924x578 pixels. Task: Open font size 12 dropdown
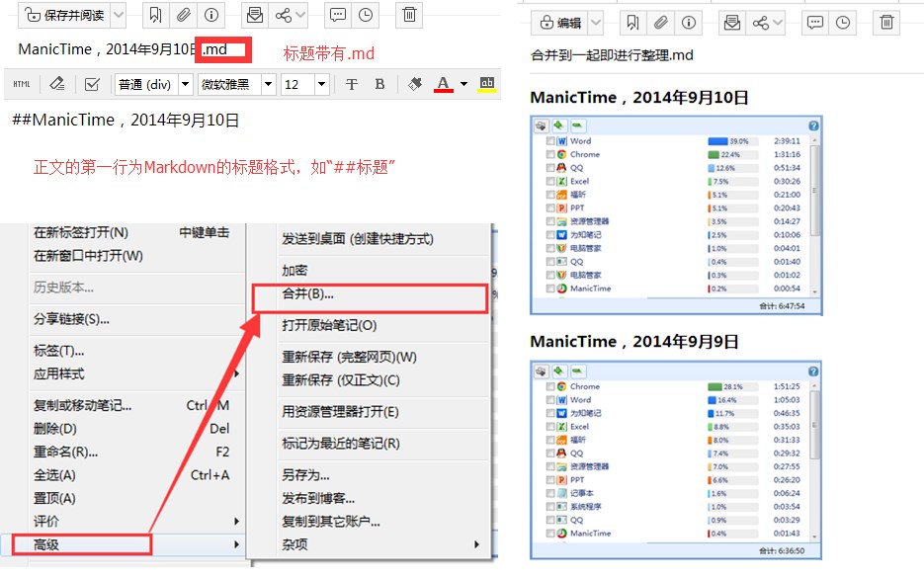[321, 84]
